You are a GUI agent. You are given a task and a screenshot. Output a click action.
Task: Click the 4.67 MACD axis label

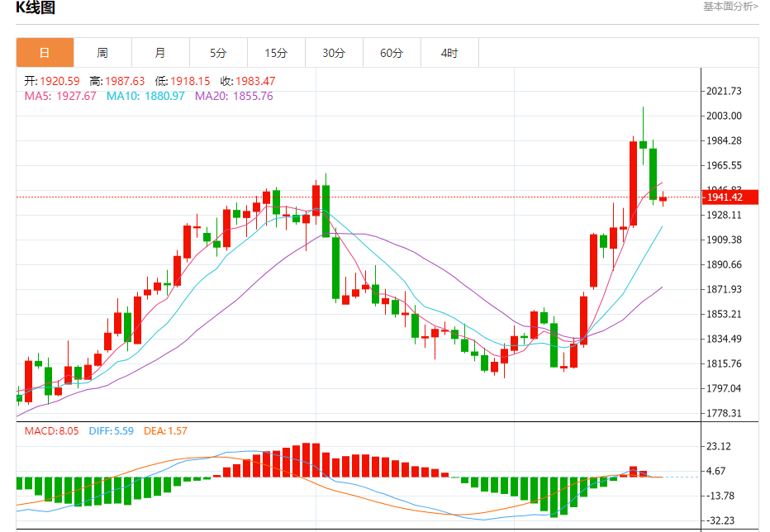(x=716, y=471)
